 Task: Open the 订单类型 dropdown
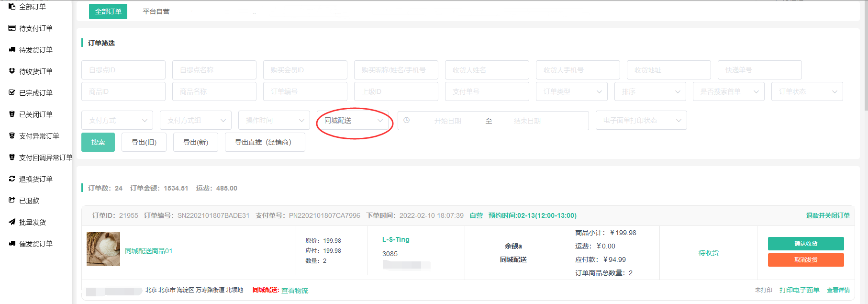[571, 91]
